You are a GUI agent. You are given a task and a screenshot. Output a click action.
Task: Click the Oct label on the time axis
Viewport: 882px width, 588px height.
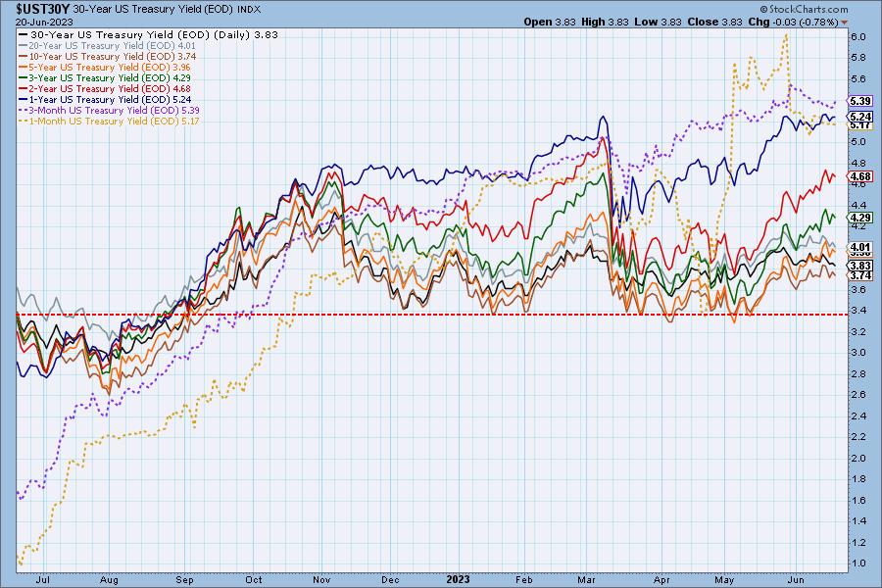coord(253,579)
